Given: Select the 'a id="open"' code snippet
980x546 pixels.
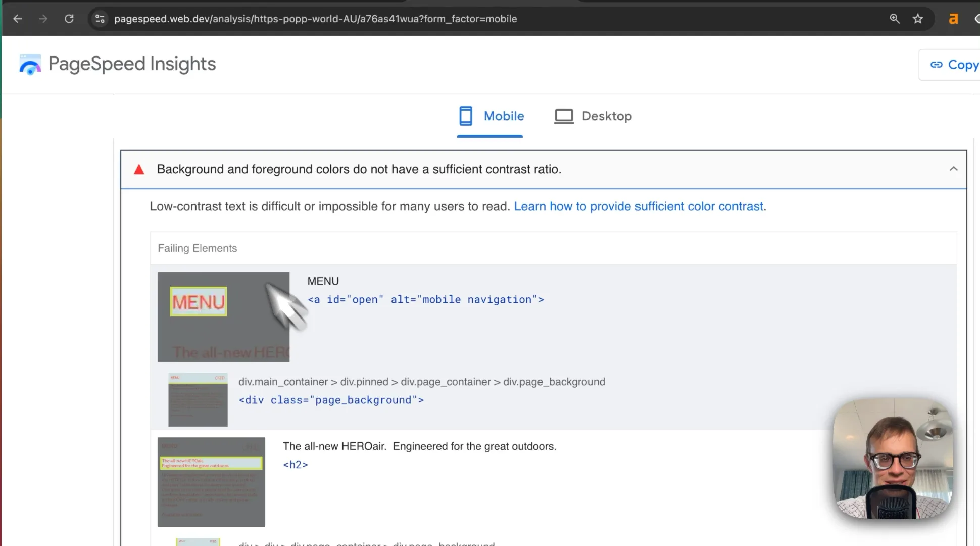Looking at the screenshot, I should (x=425, y=300).
